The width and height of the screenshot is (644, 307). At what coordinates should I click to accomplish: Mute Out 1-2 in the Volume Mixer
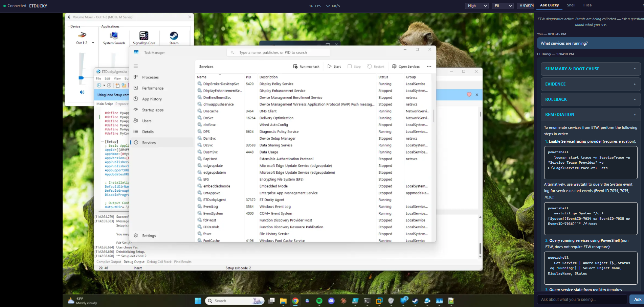click(x=82, y=92)
